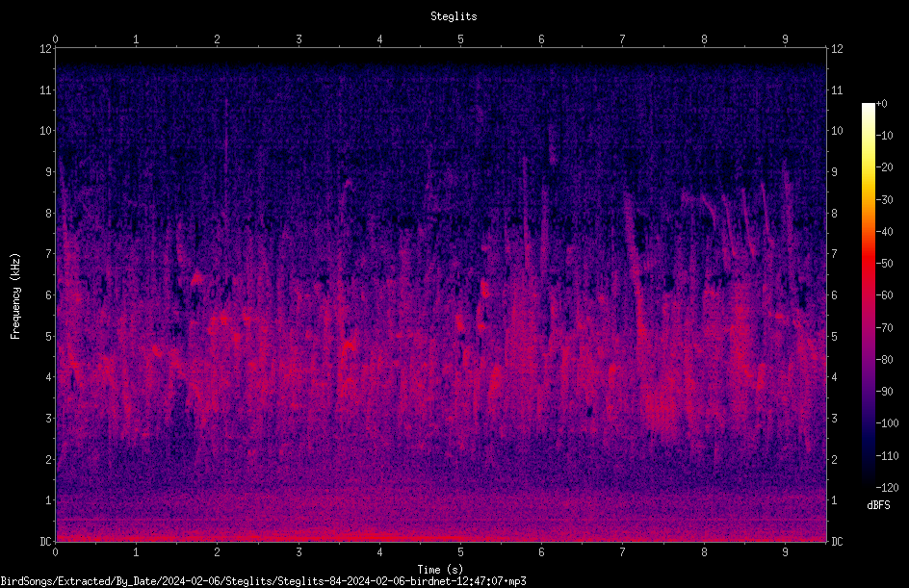Click the 3 kHz label on right axis
This screenshot has height=588, width=909.
[x=834, y=418]
